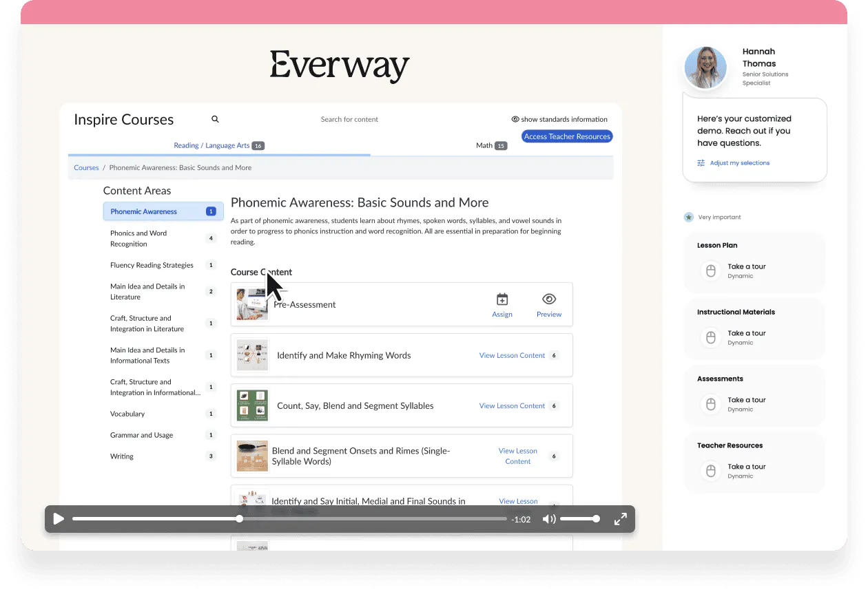Click the Search for content field

coord(349,119)
